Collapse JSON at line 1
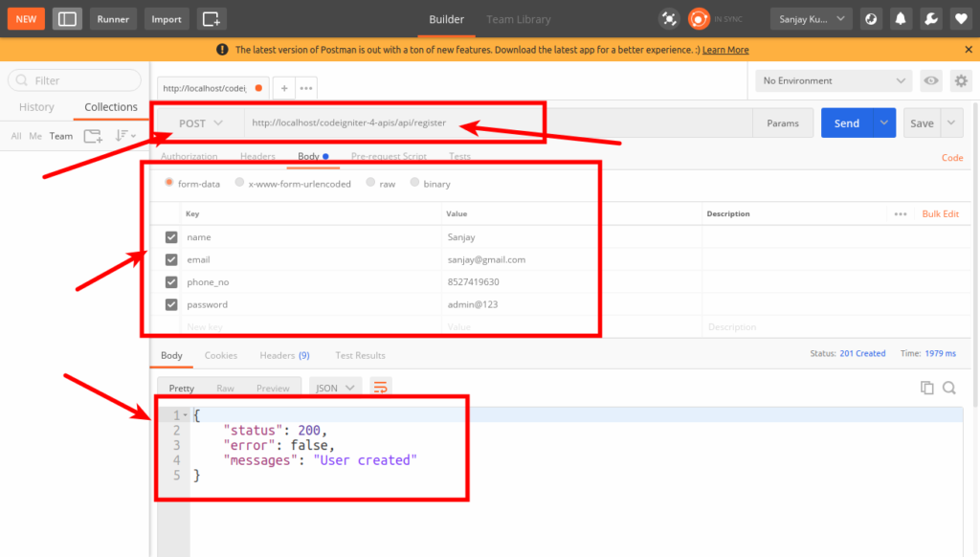 (185, 415)
